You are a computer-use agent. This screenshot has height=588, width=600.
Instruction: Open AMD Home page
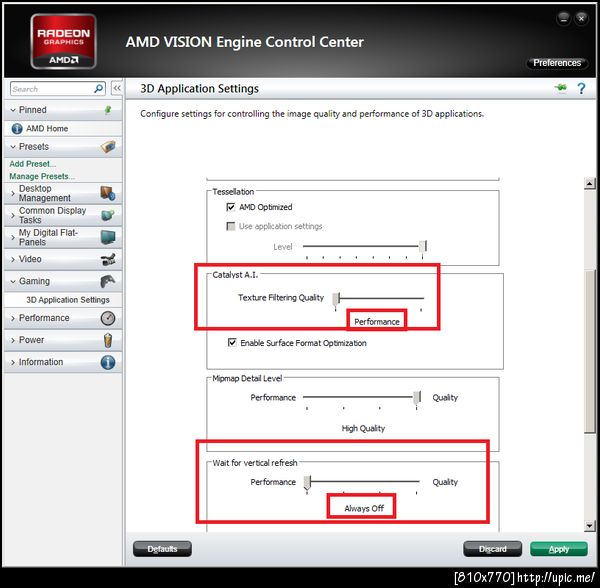[47, 129]
